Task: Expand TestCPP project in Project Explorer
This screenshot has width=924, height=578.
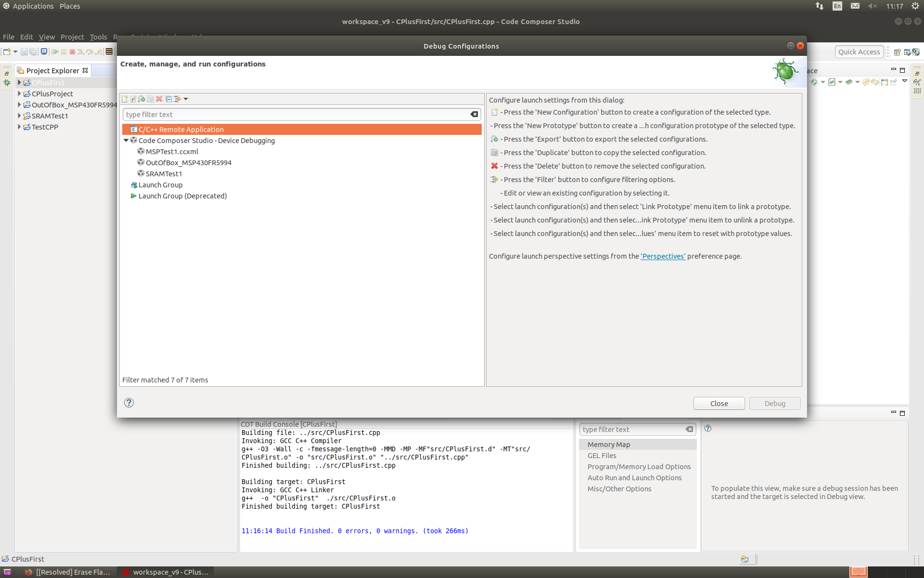Action: click(19, 127)
